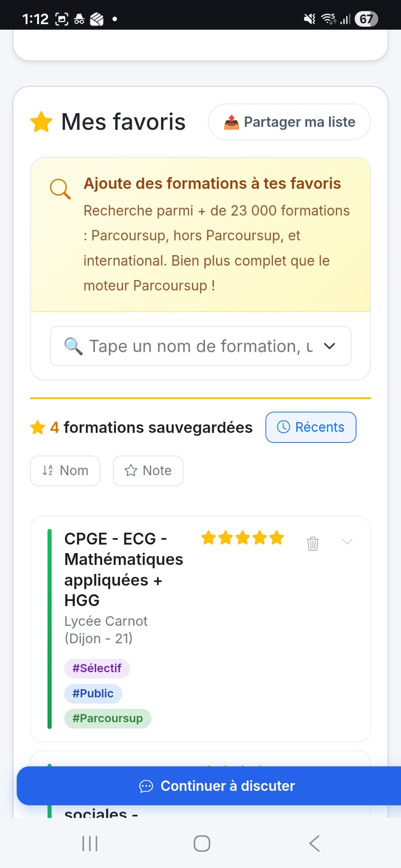This screenshot has height=868, width=401.
Task: Tap Continuer à discuter button
Action: (209, 786)
